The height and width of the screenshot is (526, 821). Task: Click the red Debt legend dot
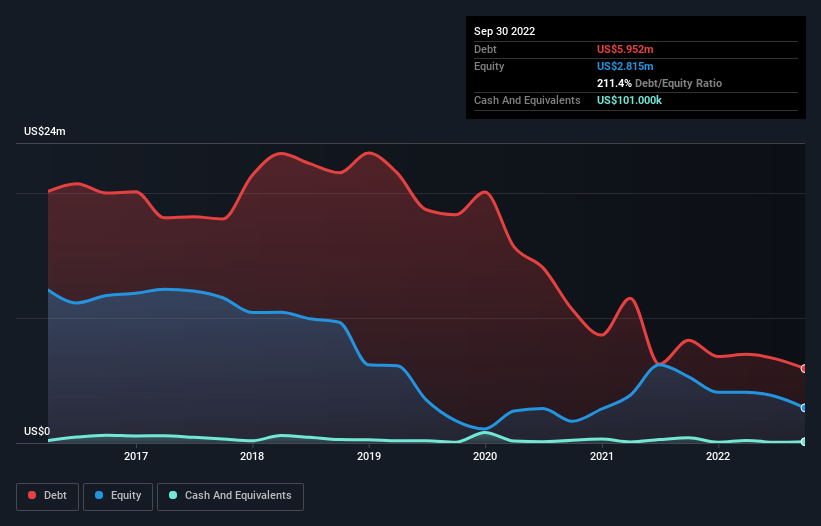pos(32,495)
